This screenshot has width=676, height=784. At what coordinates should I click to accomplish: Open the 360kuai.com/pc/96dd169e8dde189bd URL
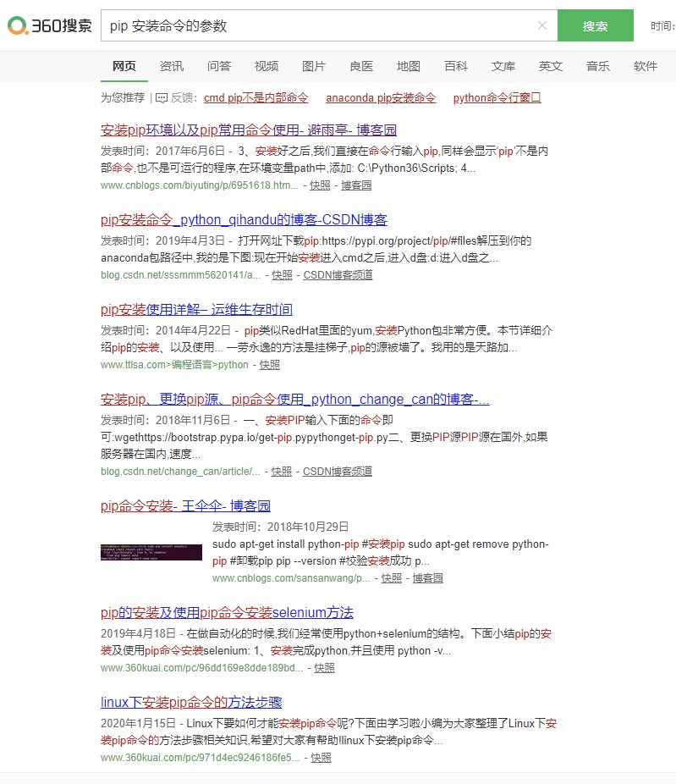[202, 668]
